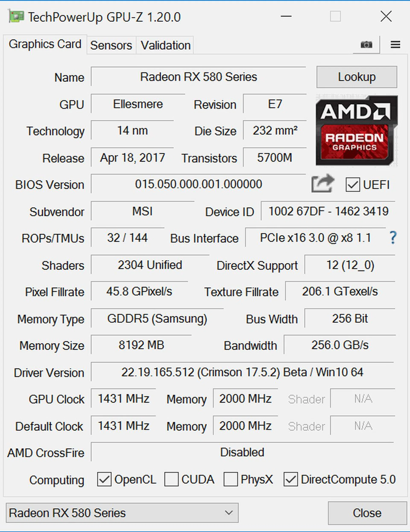Close the GPU-Z window with X
The image size is (410, 532).
pyautogui.click(x=386, y=17)
